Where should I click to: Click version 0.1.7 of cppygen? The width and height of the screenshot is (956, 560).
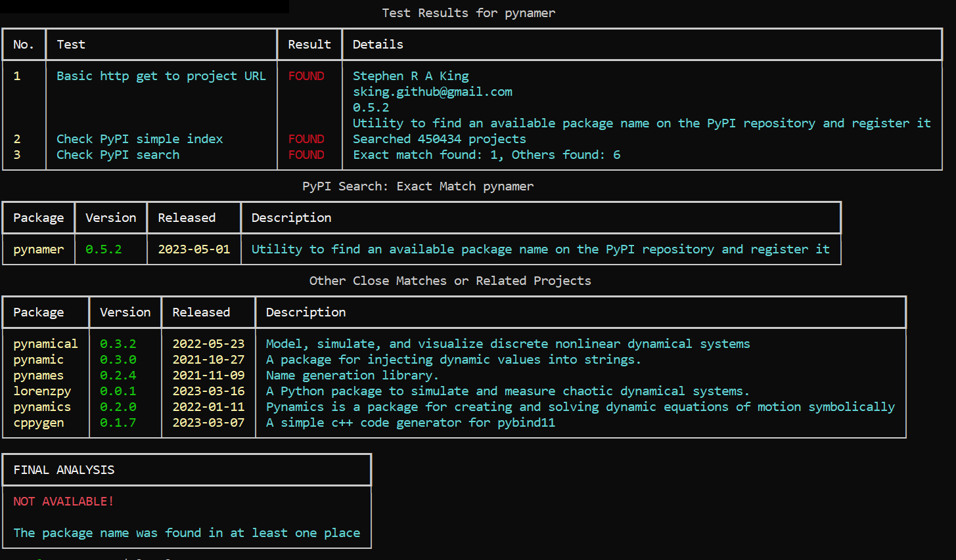(x=118, y=423)
